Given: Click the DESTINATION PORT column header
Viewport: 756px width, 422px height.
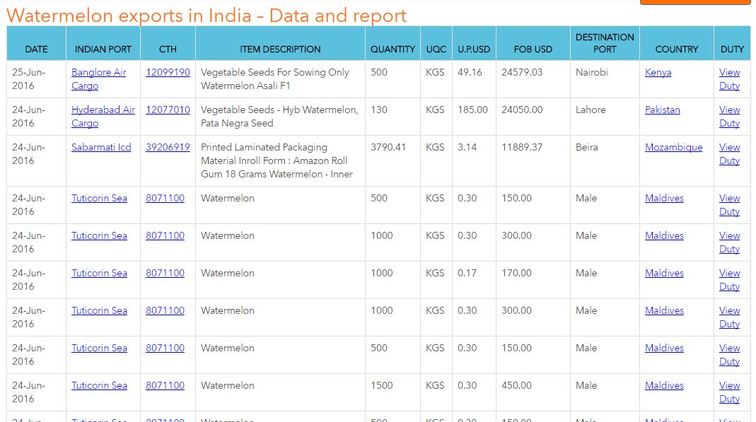Looking at the screenshot, I should point(605,43).
